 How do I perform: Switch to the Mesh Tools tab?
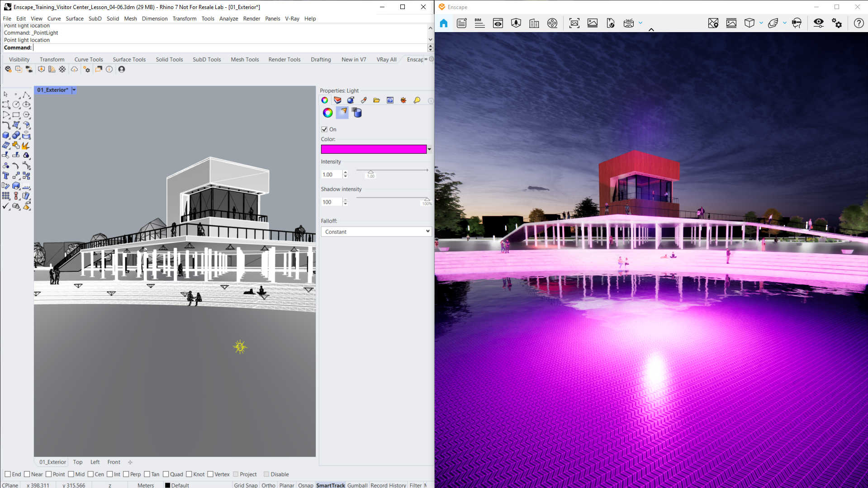coord(245,59)
